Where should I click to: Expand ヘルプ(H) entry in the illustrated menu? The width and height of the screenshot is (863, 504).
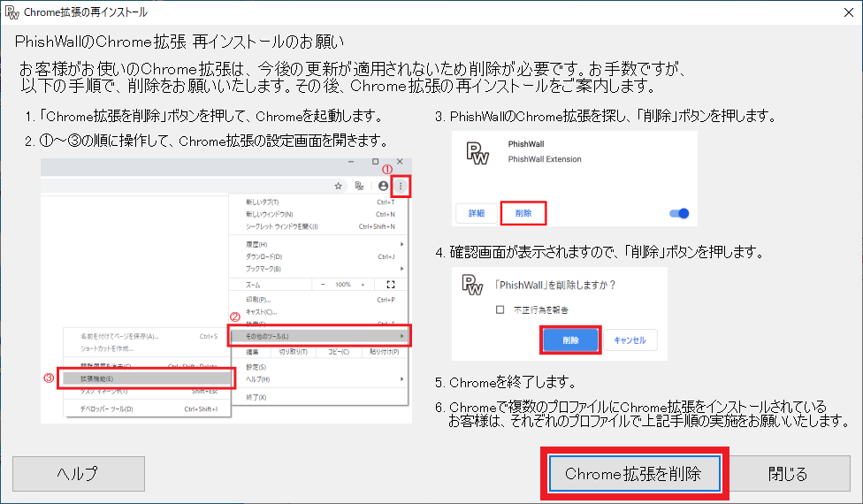click(320, 379)
